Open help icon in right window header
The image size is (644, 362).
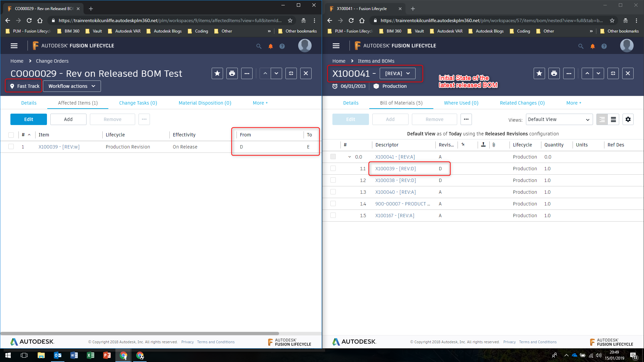[604, 46]
